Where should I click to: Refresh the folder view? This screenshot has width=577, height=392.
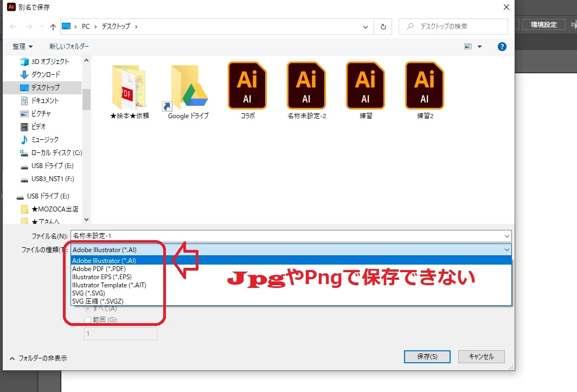click(383, 27)
